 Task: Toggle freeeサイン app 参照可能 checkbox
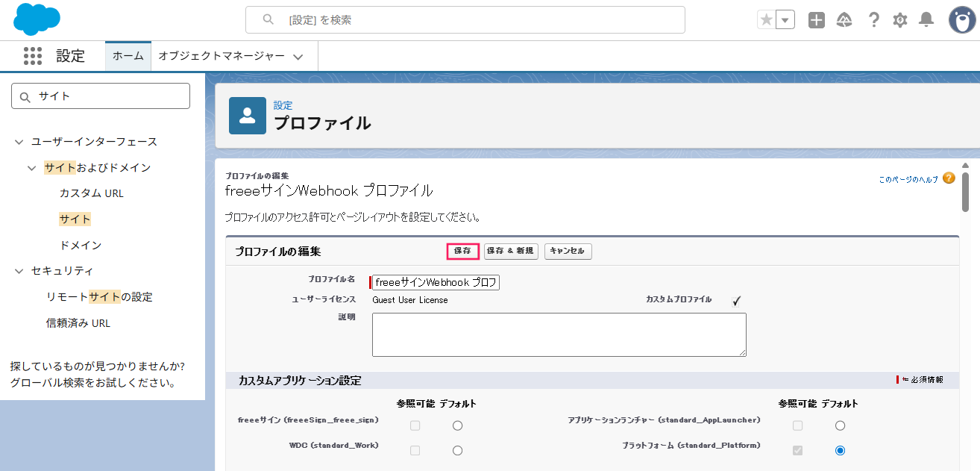[415, 425]
